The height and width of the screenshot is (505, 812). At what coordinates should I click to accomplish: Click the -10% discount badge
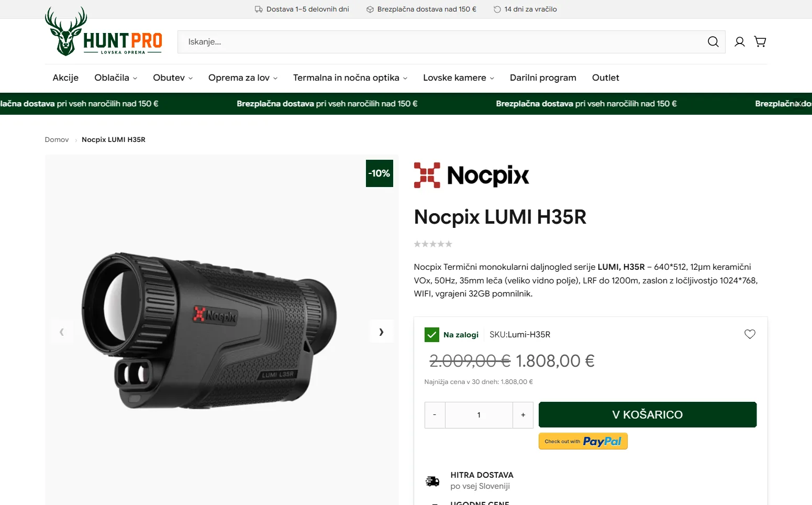click(380, 173)
